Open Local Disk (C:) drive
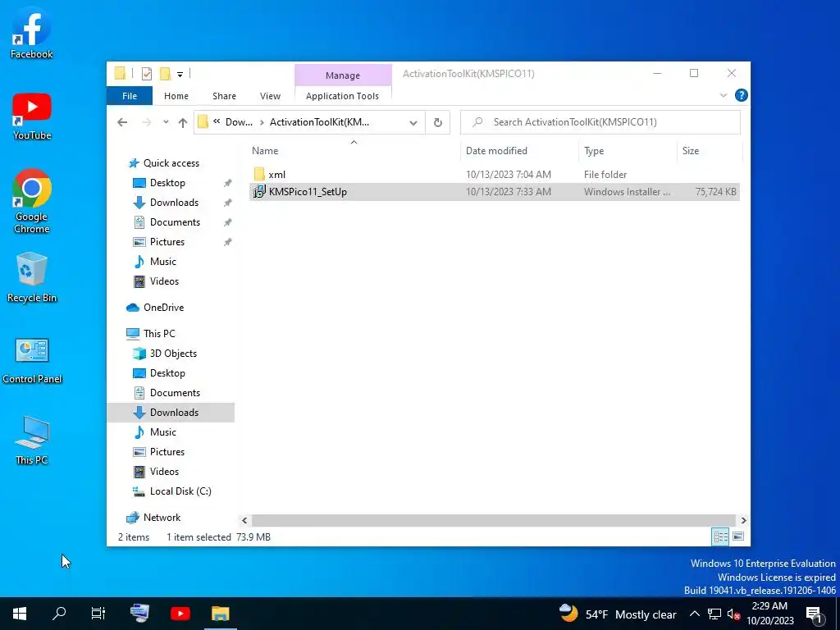Viewport: 840px width, 630px height. pos(180,491)
